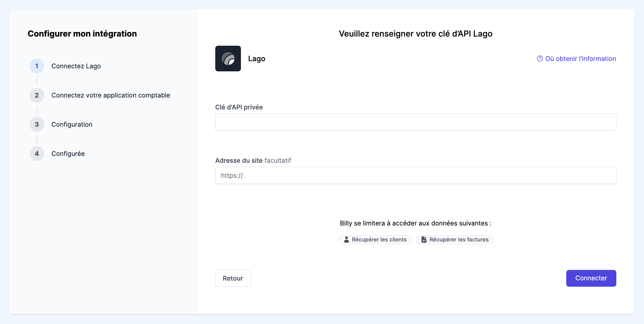This screenshot has width=644, height=324.
Task: Open the 'Où obtenir l'information' link
Action: (576, 59)
